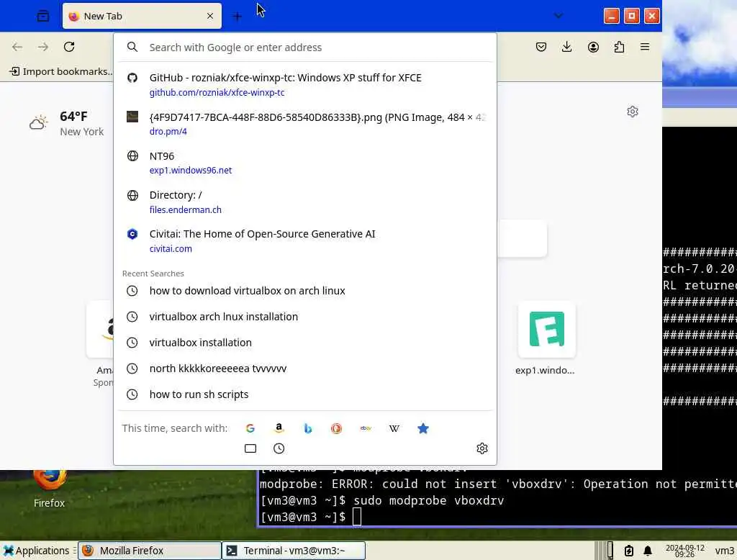The height and width of the screenshot is (560, 737).
Task: Open new tab page personalize gear
Action: (633, 112)
